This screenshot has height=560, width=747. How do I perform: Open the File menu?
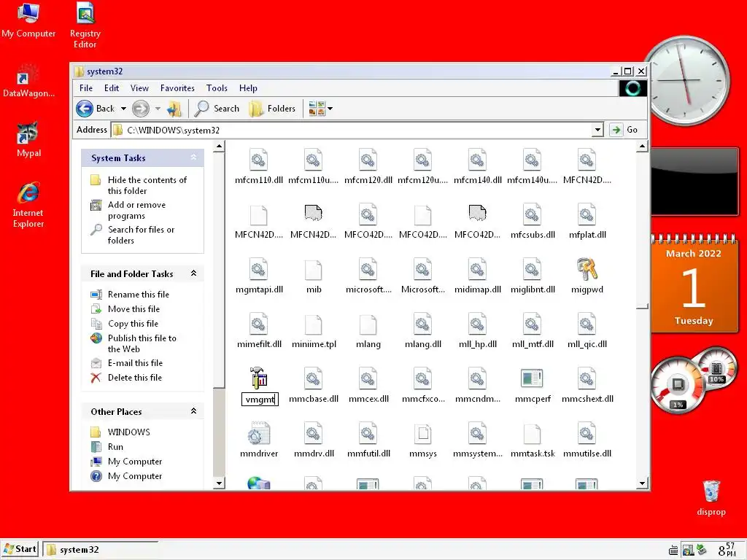[86, 88]
